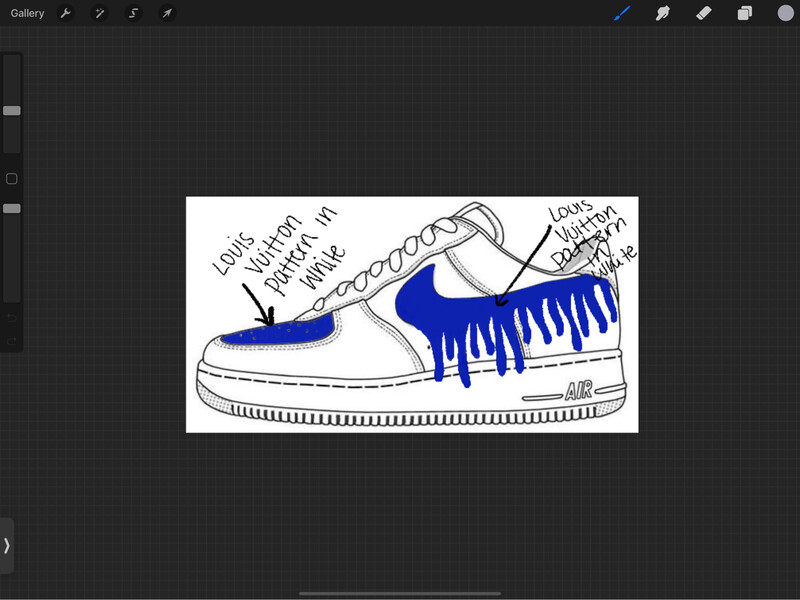Select the Smudge tool
This screenshot has width=800, height=600.
click(x=663, y=13)
